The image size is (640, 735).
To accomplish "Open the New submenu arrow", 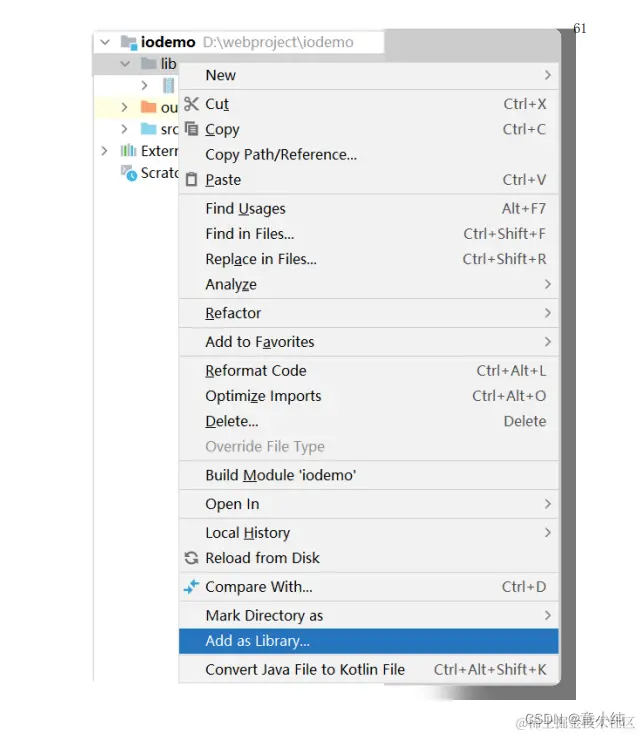I will click(548, 75).
